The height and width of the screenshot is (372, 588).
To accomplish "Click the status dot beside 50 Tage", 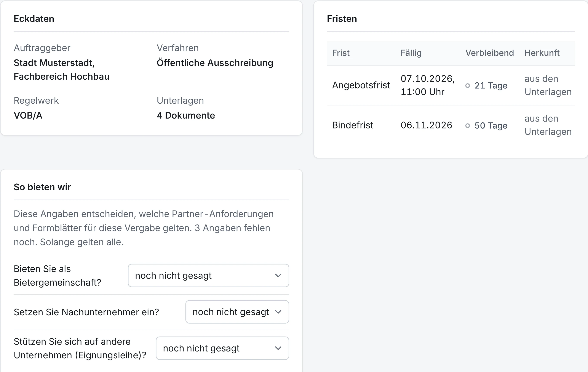I will point(467,125).
